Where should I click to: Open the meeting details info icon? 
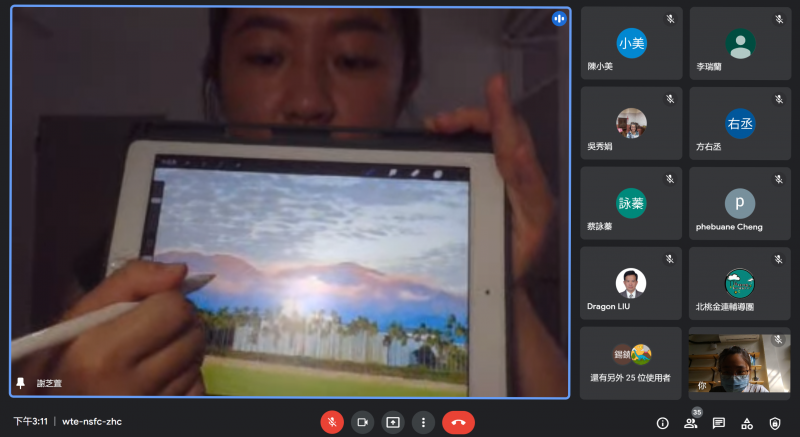[x=662, y=423]
